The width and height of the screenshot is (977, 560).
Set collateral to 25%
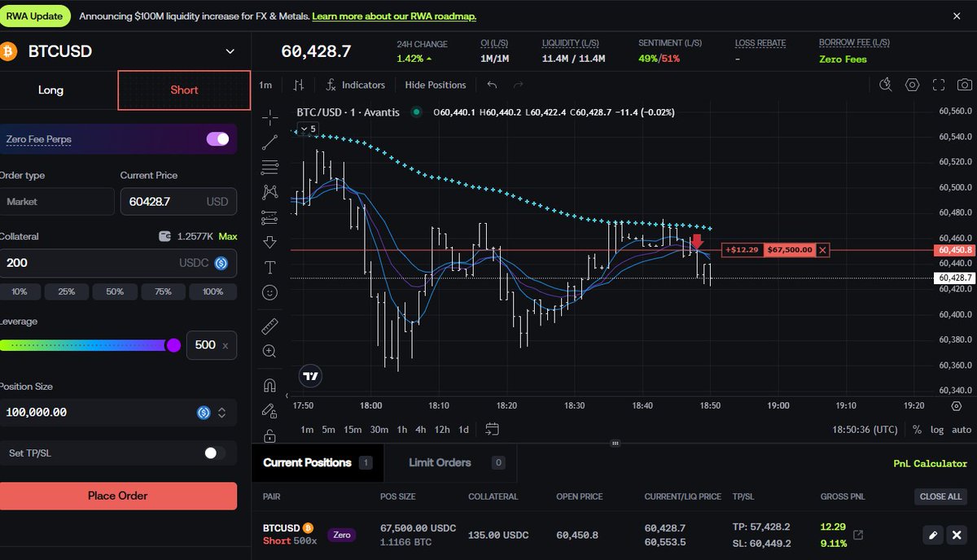(x=67, y=291)
